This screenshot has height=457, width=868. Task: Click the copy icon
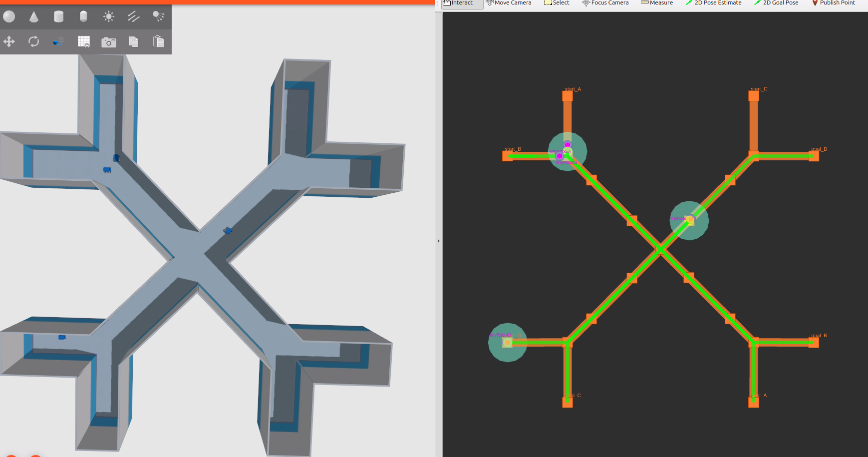(x=133, y=41)
